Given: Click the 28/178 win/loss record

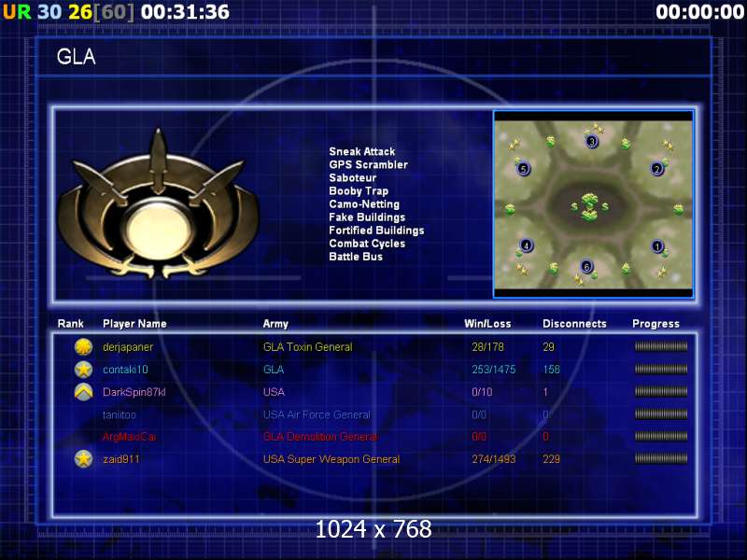Looking at the screenshot, I should [487, 347].
